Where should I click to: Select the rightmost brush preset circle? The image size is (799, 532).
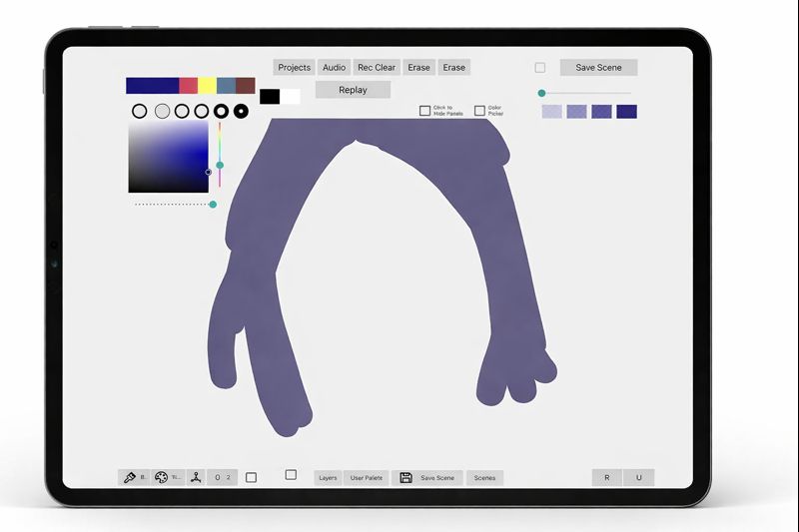(241, 111)
